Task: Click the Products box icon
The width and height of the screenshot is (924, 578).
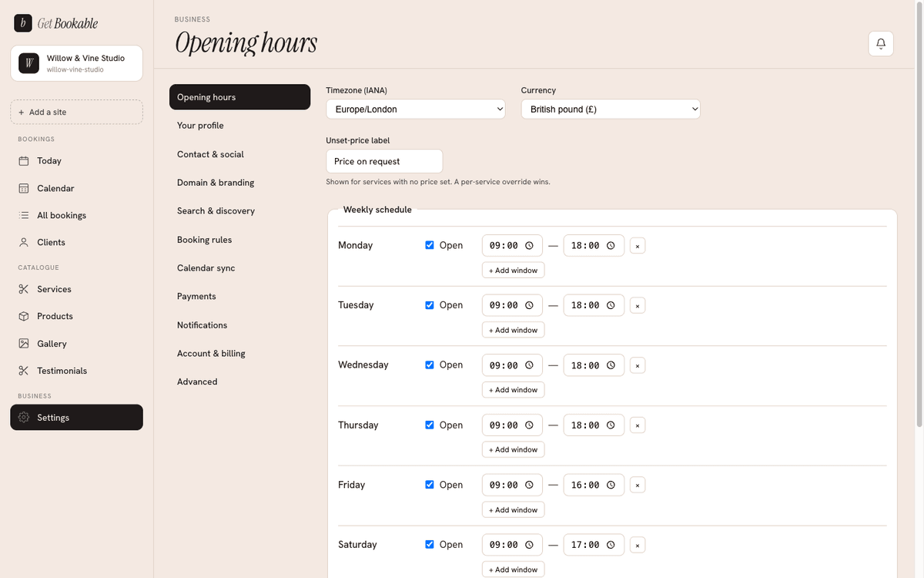Action: (x=24, y=316)
